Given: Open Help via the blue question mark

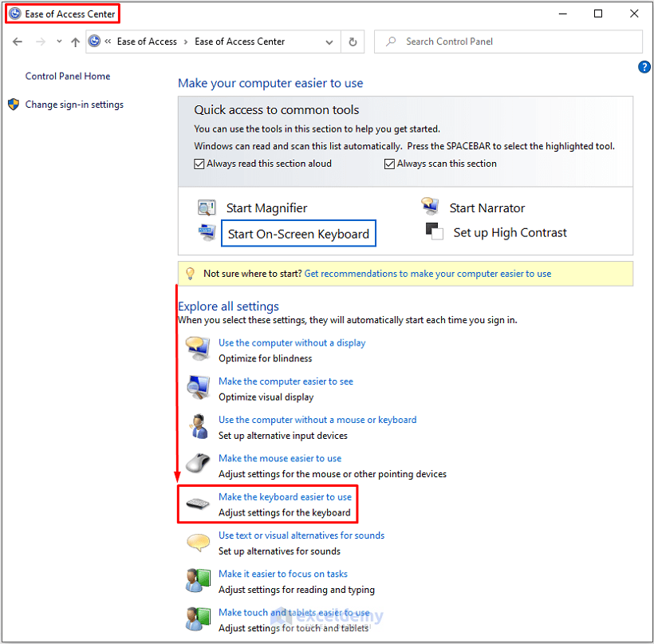Looking at the screenshot, I should click(644, 67).
